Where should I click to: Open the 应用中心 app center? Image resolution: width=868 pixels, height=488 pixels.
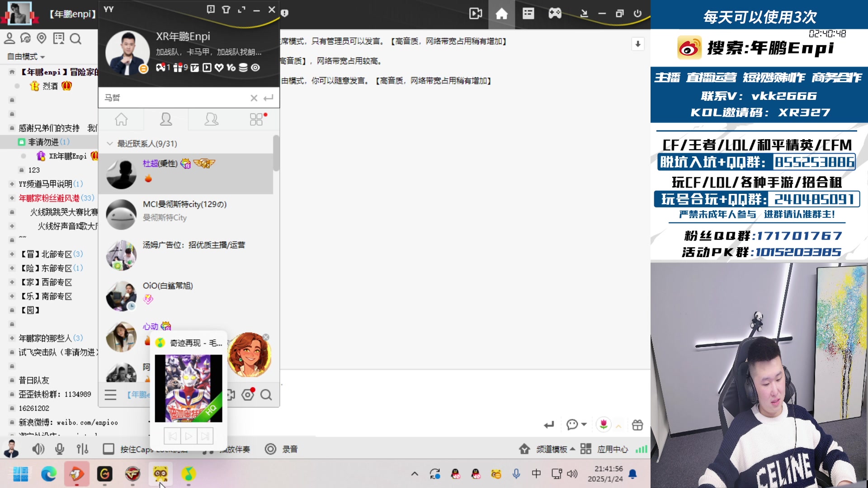click(604, 449)
